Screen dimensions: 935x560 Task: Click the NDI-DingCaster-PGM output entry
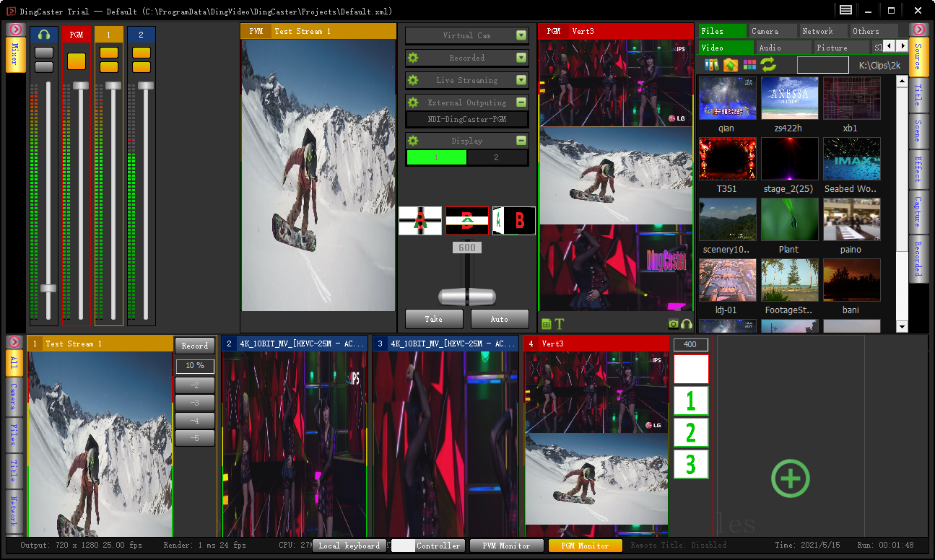pyautogui.click(x=467, y=119)
